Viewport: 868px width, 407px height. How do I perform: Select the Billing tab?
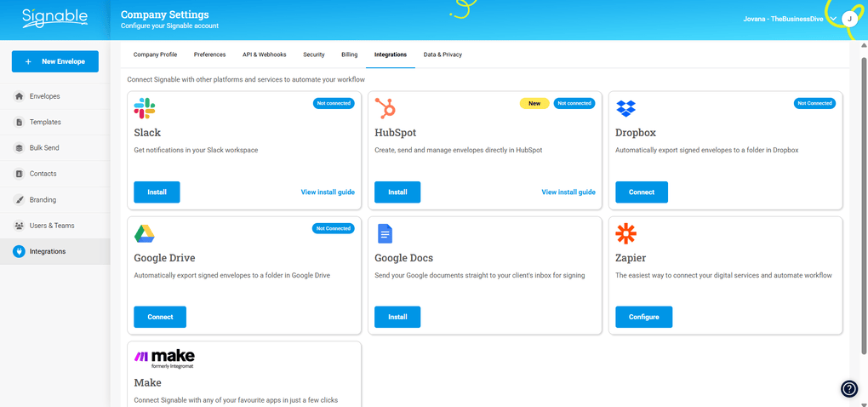click(x=349, y=54)
